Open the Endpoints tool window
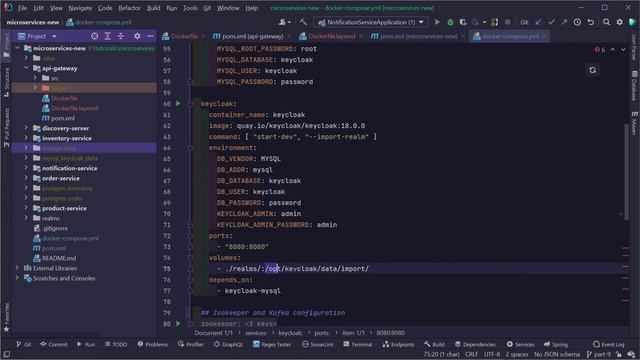The height and width of the screenshot is (360, 640). point(398,344)
